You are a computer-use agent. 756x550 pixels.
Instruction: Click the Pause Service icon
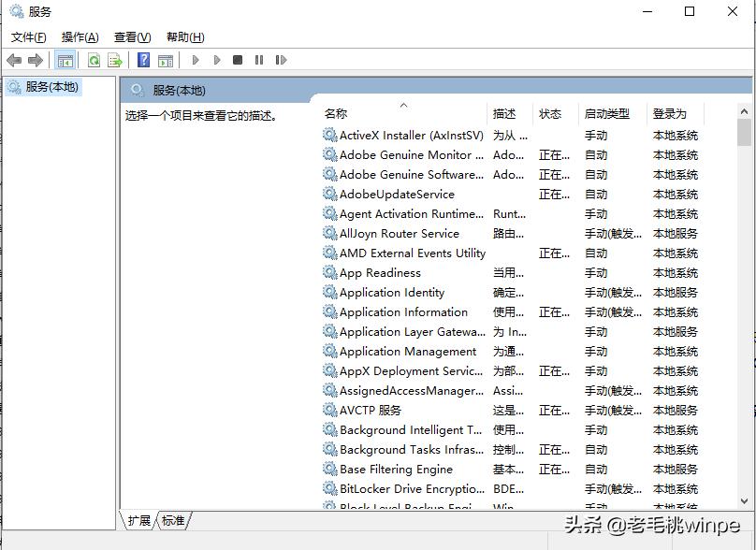click(259, 60)
